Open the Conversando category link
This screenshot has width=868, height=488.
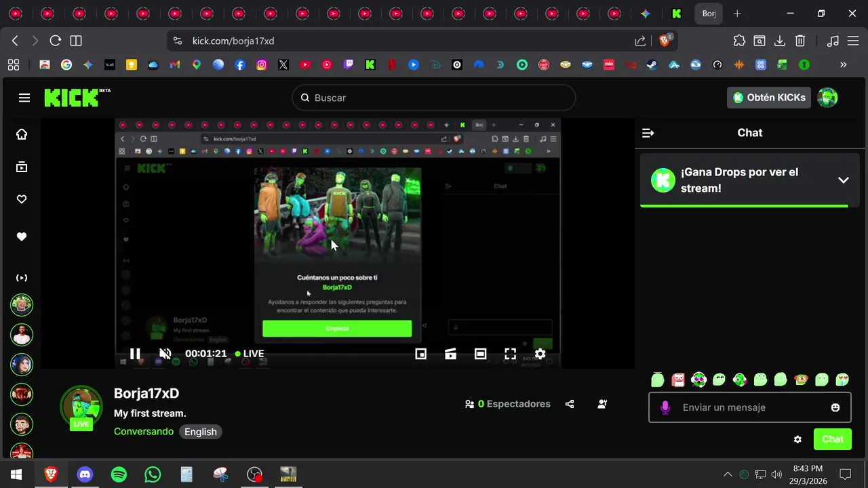(x=144, y=432)
